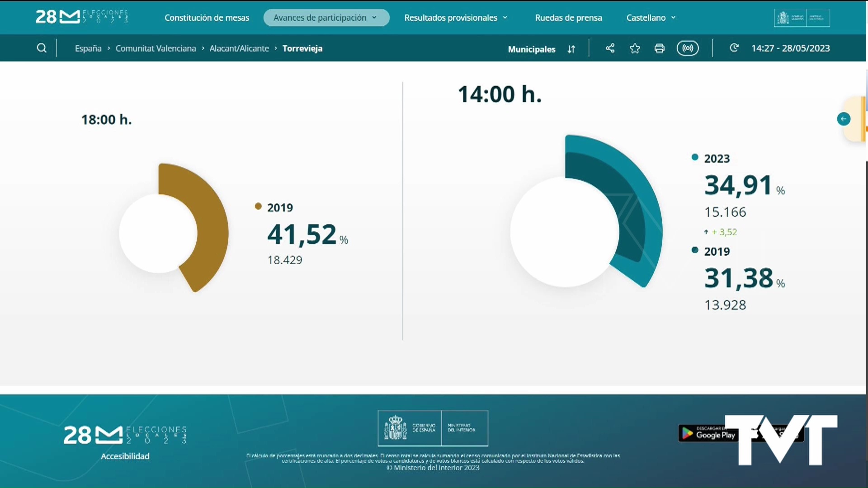
Task: Click the print icon
Action: click(660, 48)
